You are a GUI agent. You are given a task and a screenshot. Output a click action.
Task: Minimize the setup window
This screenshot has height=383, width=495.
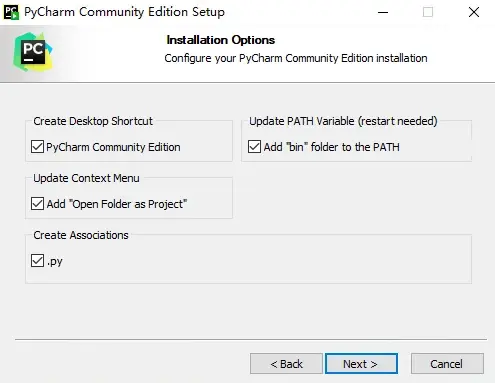[383, 12]
